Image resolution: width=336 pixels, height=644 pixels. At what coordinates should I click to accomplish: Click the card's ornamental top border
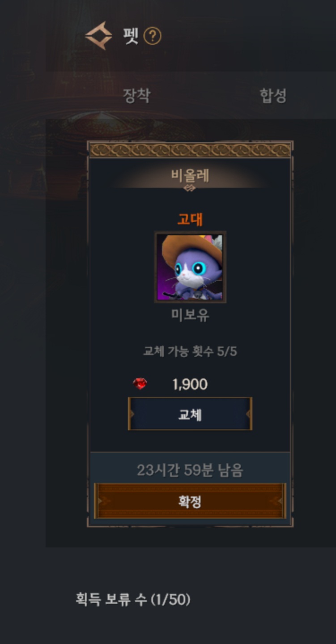190,149
